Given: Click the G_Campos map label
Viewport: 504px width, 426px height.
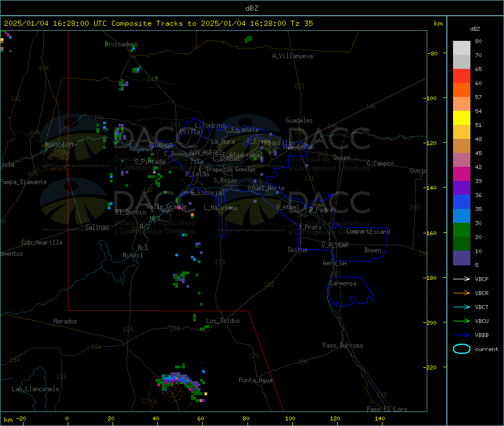Looking at the screenshot, I should tap(380, 163).
